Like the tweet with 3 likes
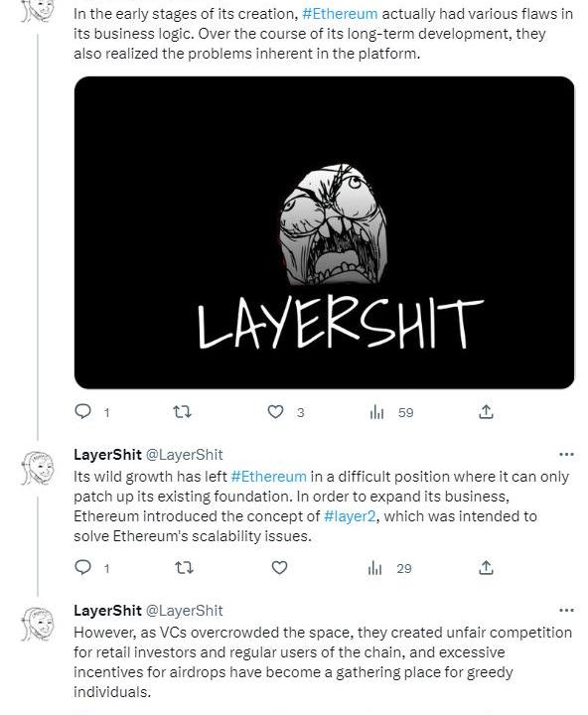Image resolution: width=588 pixels, height=715 pixels. click(x=275, y=412)
